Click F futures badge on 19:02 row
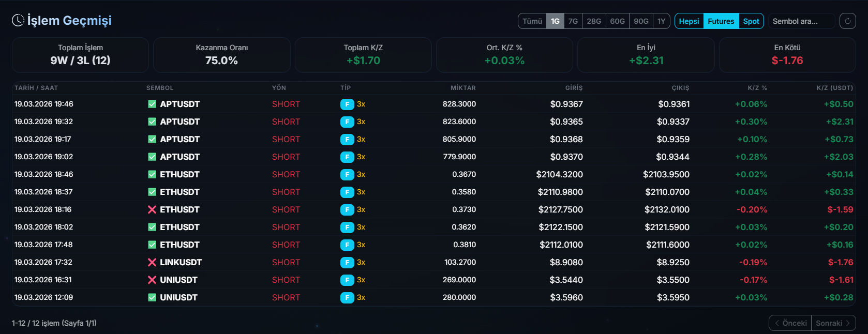The height and width of the screenshot is (334, 868). pos(347,157)
